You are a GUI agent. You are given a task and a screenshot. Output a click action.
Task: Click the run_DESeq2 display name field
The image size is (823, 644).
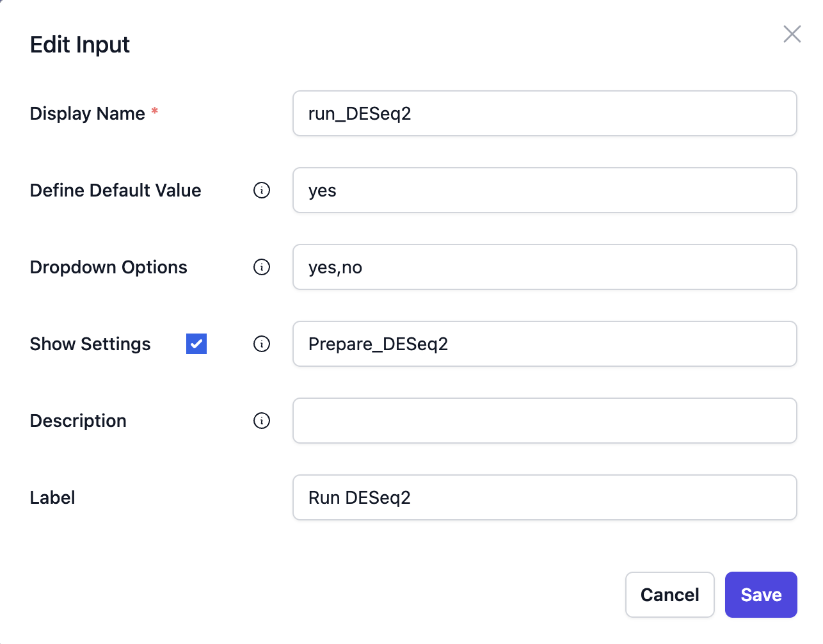tap(544, 113)
